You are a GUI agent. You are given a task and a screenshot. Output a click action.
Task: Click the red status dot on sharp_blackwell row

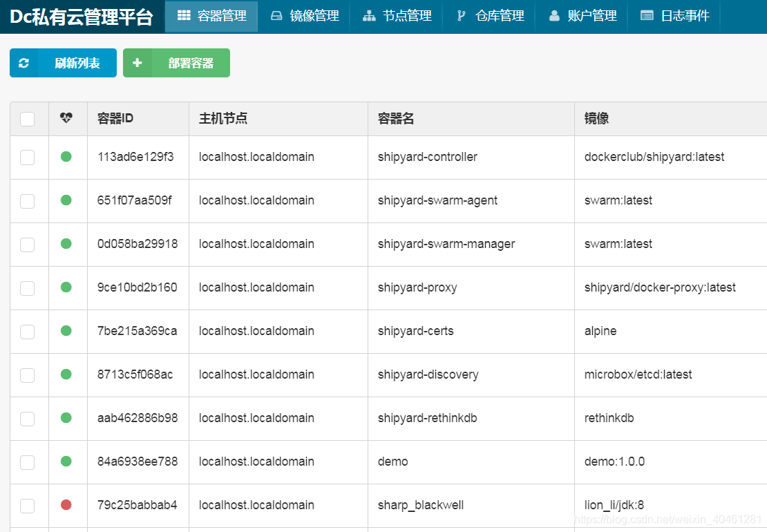(x=66, y=506)
